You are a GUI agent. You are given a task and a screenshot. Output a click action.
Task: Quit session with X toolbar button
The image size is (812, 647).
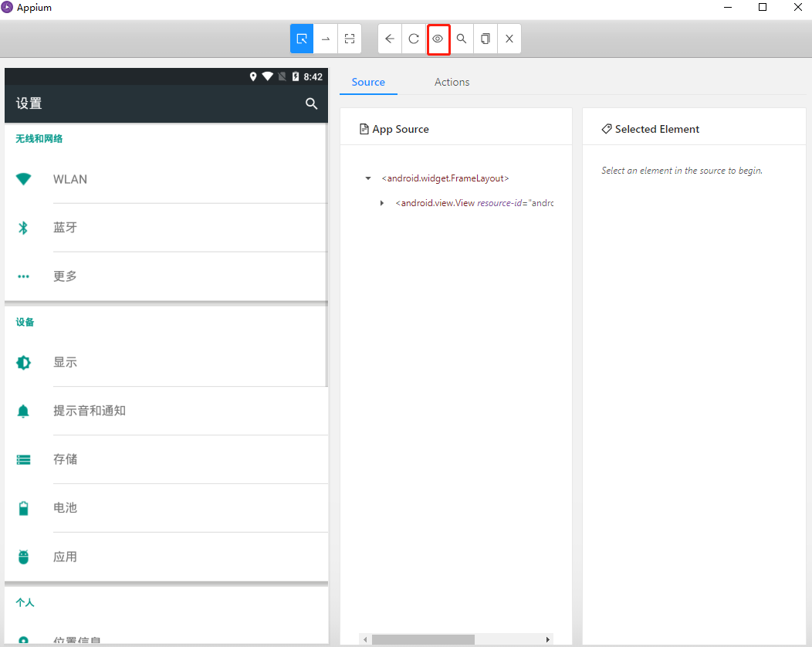(x=509, y=39)
